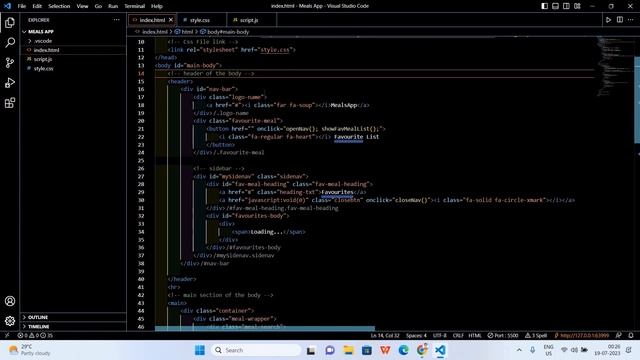Open the Explorer view in activity bar
The height and width of the screenshot is (360, 640).
[x=10, y=22]
